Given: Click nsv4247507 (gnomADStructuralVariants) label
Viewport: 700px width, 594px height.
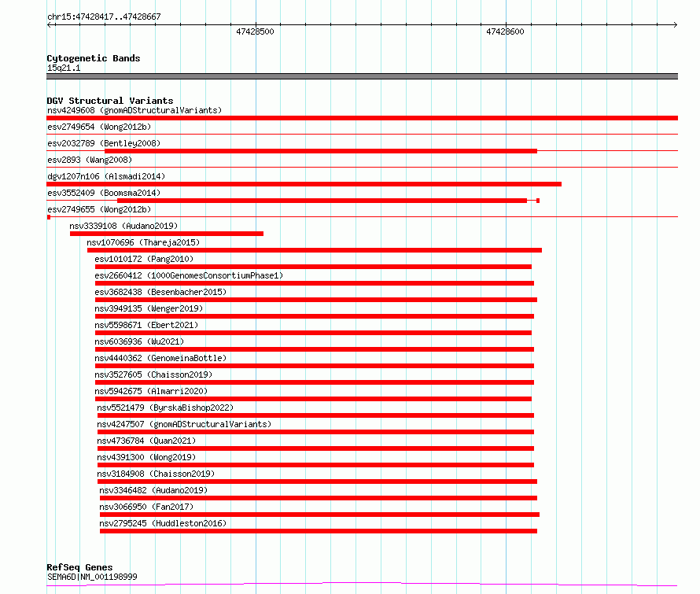Looking at the screenshot, I should click(184, 424).
